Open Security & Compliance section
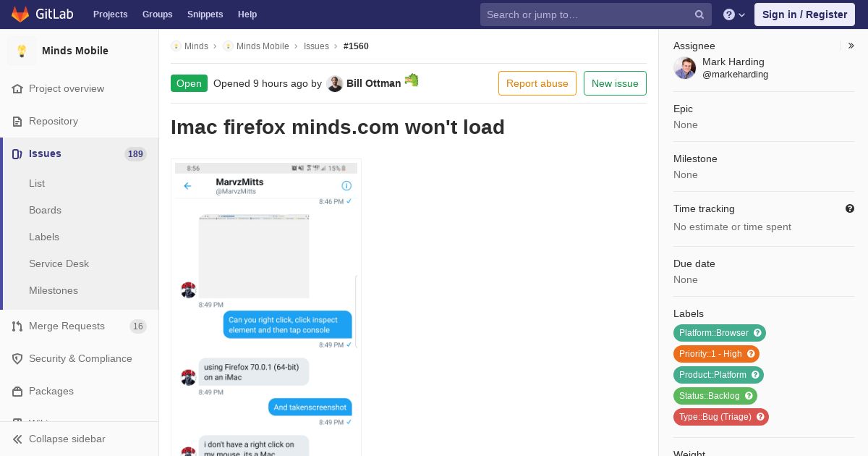868x456 pixels. (80, 358)
